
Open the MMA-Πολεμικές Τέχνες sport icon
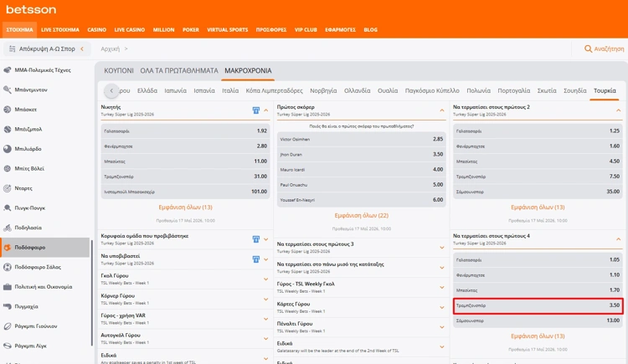pos(8,70)
